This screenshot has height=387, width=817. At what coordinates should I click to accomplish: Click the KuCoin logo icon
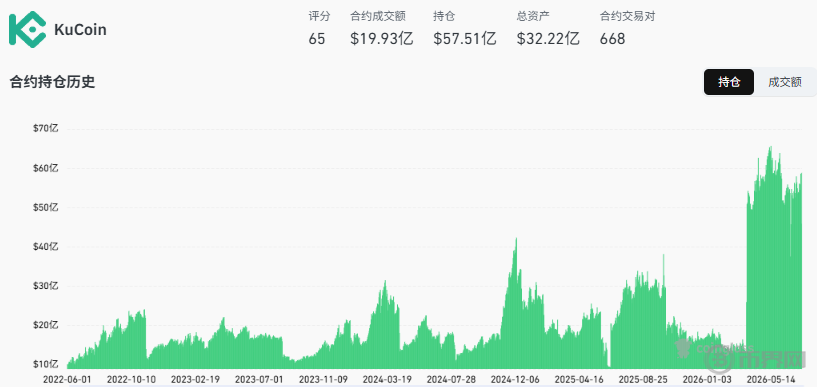[x=27, y=30]
